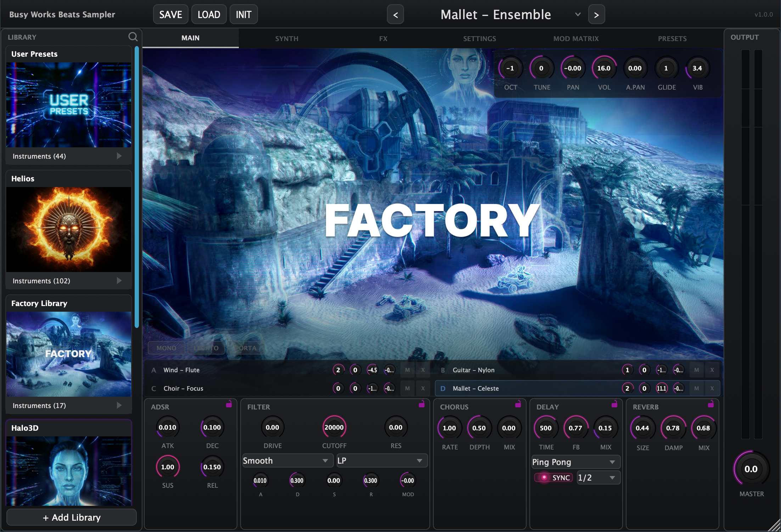This screenshot has width=781, height=532.
Task: Click the FILTER panel lock icon
Action: coord(422,404)
